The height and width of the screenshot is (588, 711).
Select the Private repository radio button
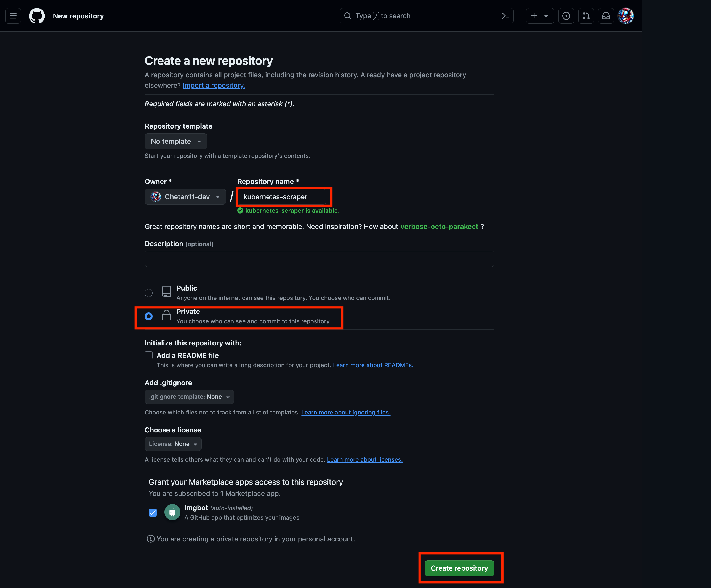tap(149, 316)
